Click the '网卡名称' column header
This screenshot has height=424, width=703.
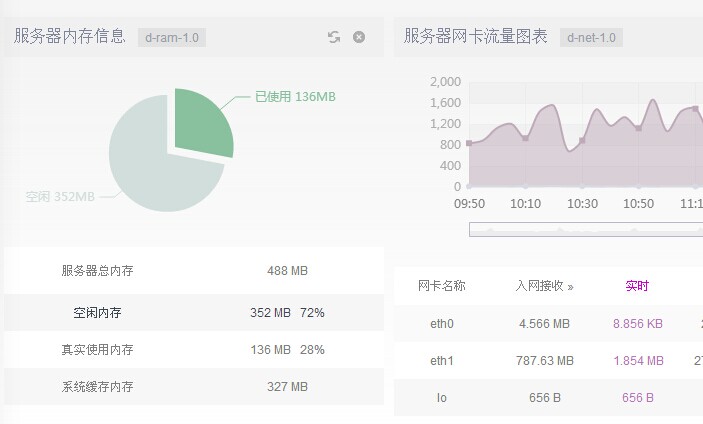point(442,286)
